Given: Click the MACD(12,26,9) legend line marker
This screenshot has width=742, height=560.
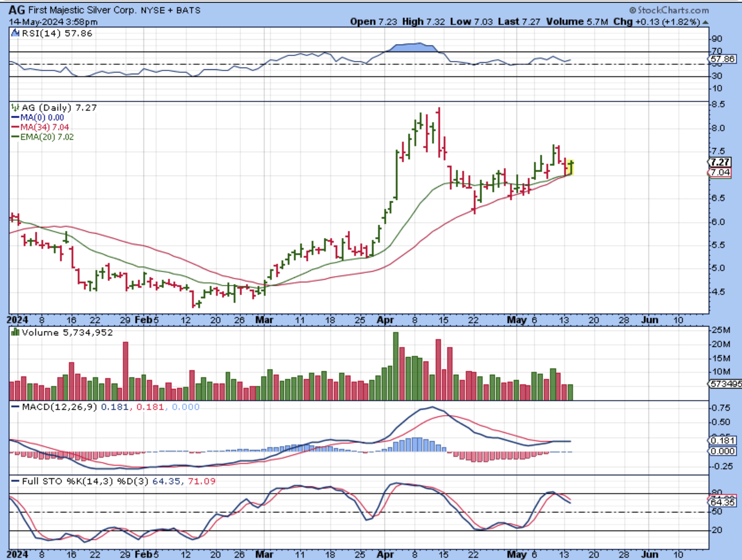Looking at the screenshot, I should (15, 407).
